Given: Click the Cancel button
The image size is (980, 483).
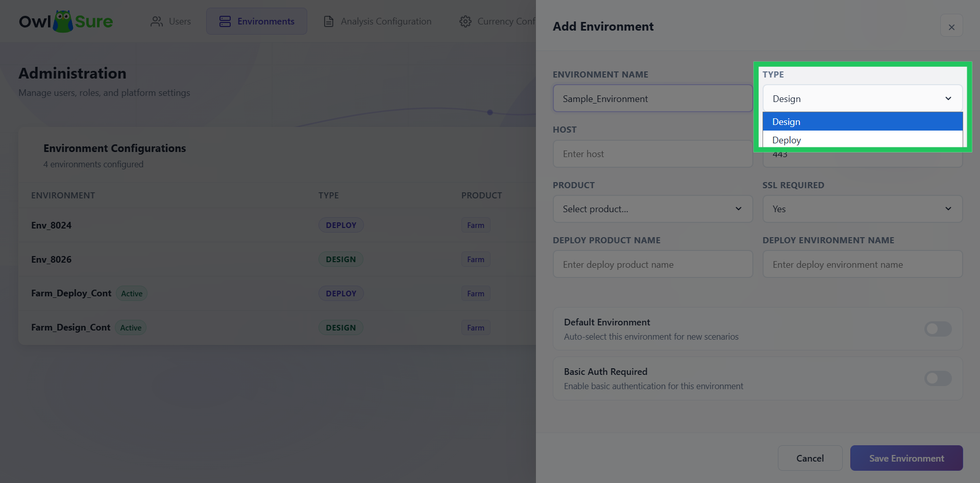Looking at the screenshot, I should coord(810,458).
